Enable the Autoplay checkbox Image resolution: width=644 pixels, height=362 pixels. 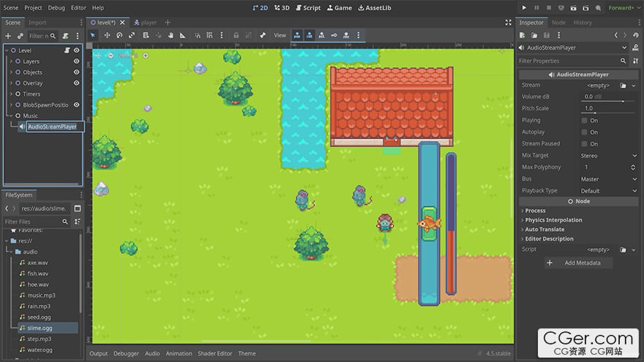(x=584, y=132)
